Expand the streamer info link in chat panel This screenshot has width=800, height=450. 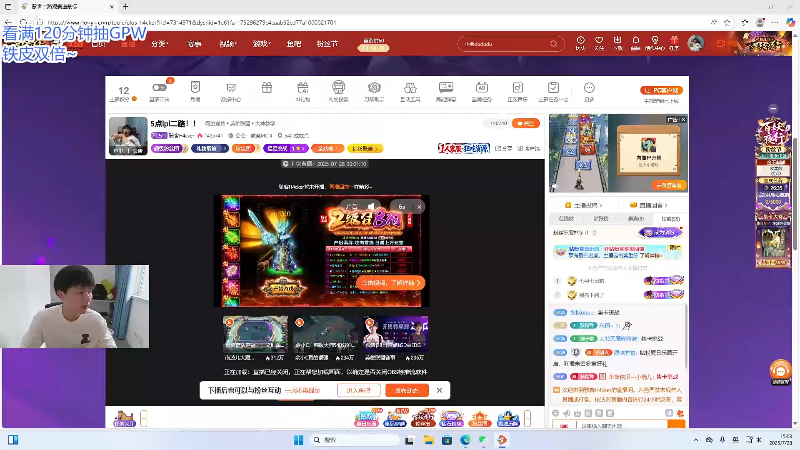[583, 205]
